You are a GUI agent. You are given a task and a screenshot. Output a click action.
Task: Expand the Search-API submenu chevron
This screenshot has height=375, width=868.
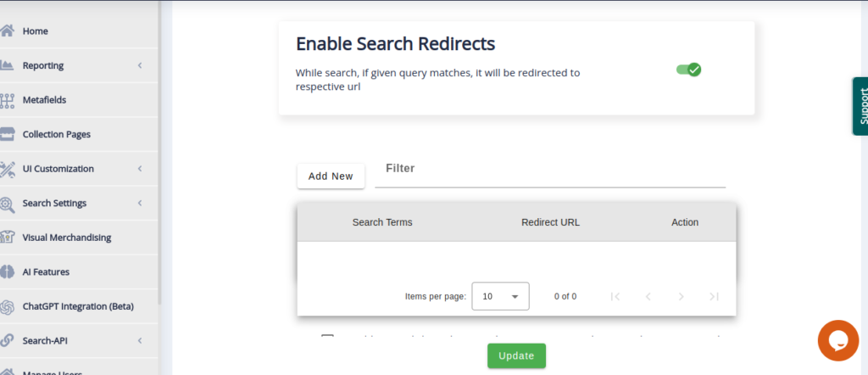tap(140, 341)
